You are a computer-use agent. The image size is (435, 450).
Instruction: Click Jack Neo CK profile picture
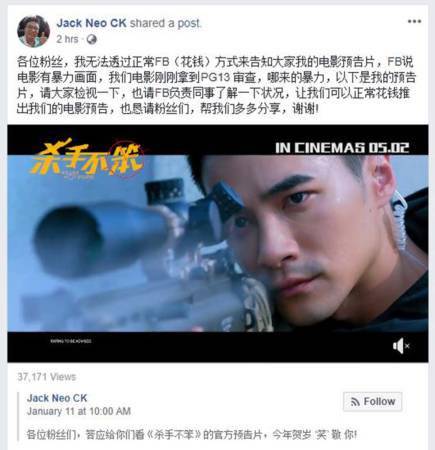click(x=33, y=31)
